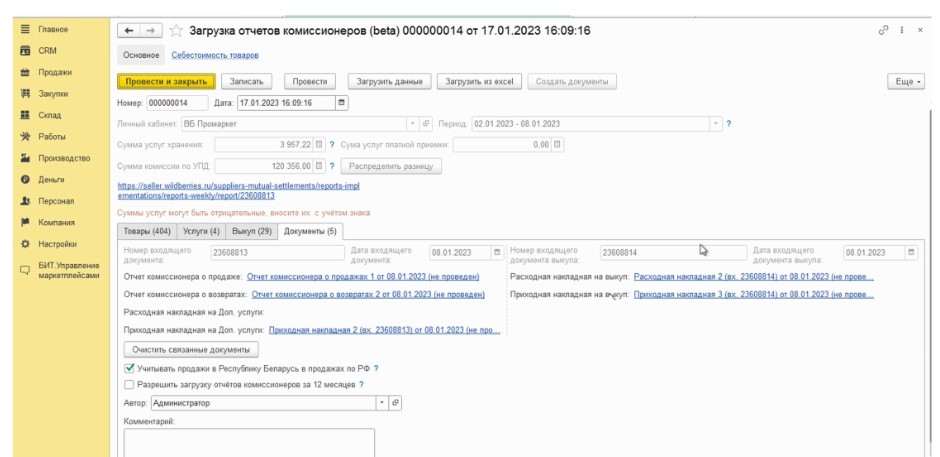
Task: Add document to favorites with star icon
Action: (x=175, y=31)
